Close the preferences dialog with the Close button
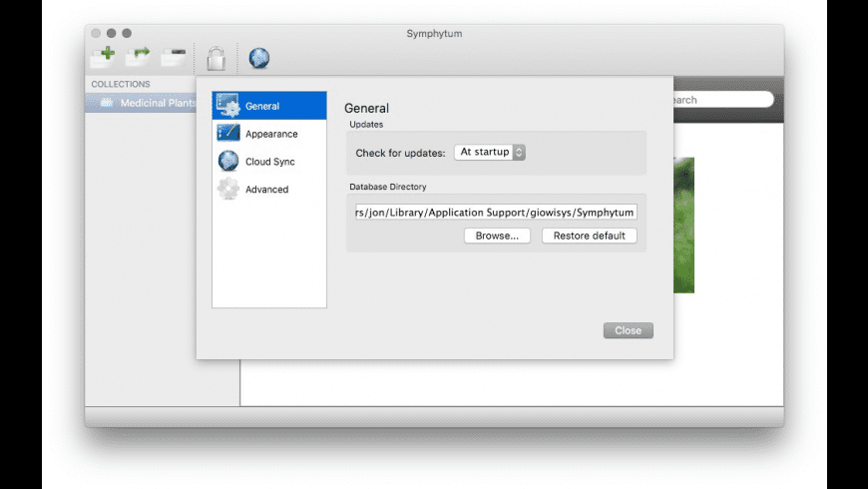868x489 pixels. (629, 330)
